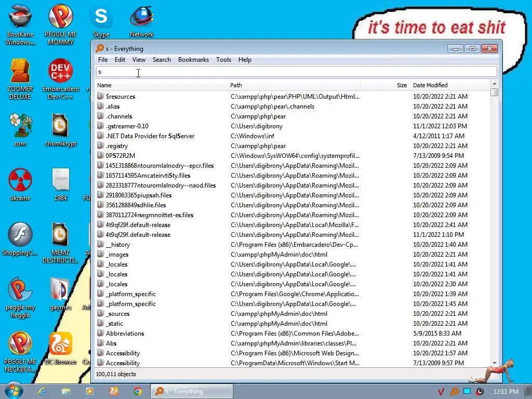Screen dimensions: 532x399
Task: Select the 2918063365piupsah.files row
Action: click(x=292, y=195)
